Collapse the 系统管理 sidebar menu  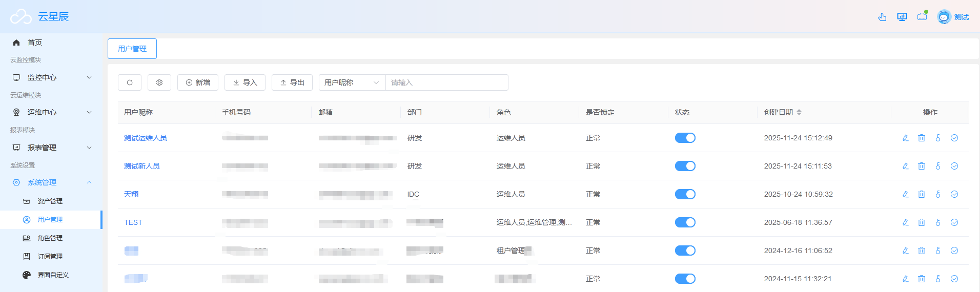click(51, 182)
